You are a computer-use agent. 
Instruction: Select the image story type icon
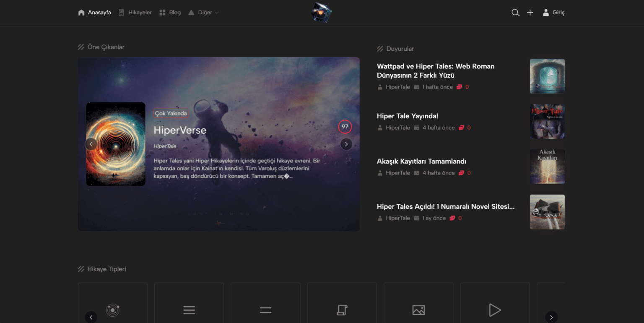418,310
